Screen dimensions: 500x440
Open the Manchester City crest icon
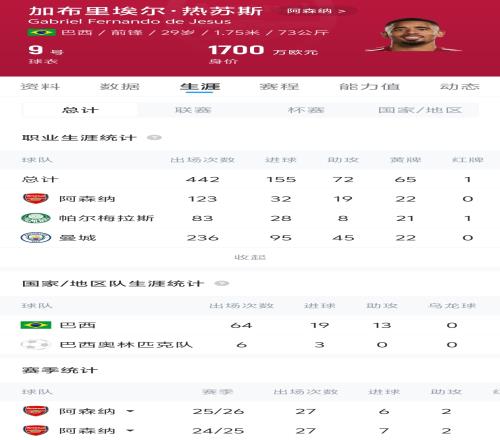pos(36,237)
